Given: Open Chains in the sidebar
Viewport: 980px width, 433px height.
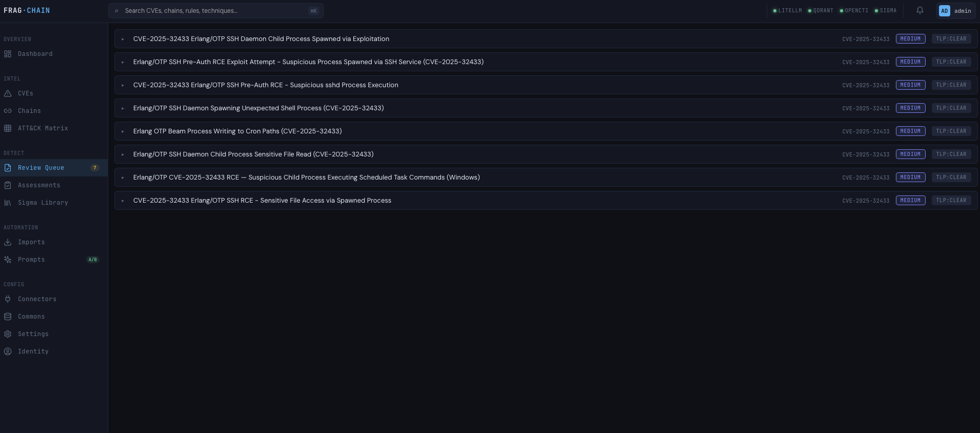Looking at the screenshot, I should pos(53,111).
